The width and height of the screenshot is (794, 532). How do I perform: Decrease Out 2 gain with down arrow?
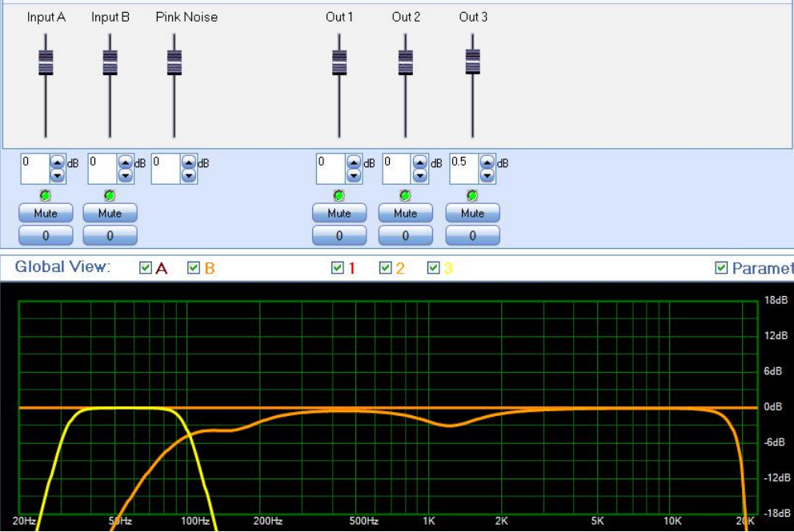click(x=419, y=176)
